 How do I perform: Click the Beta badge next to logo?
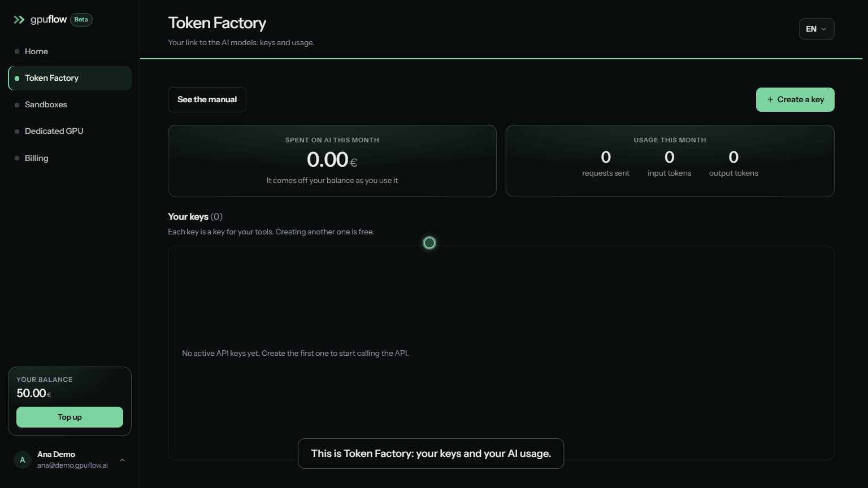(81, 20)
